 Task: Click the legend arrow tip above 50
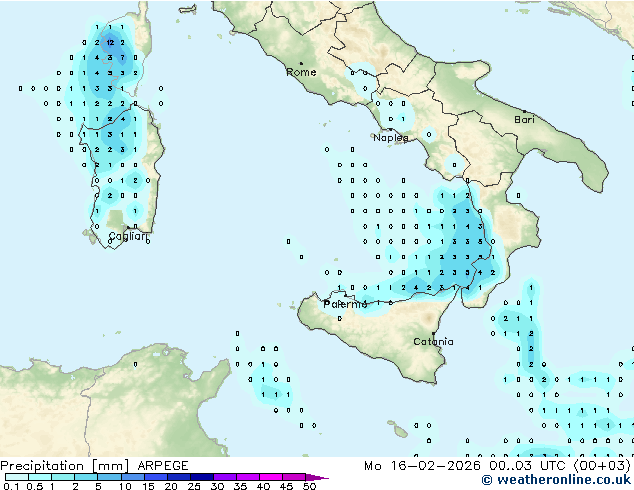(317, 477)
